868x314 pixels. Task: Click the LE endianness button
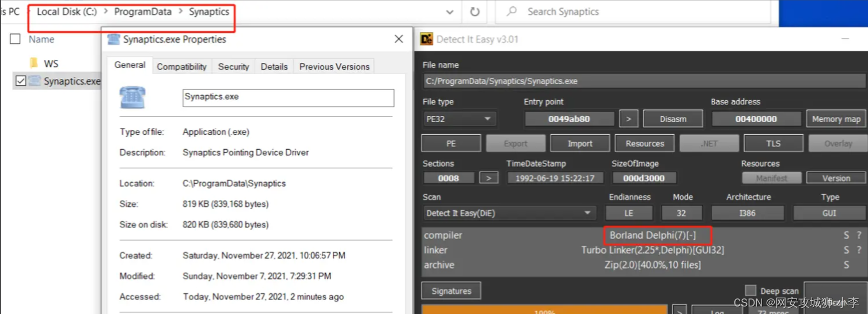tap(628, 213)
